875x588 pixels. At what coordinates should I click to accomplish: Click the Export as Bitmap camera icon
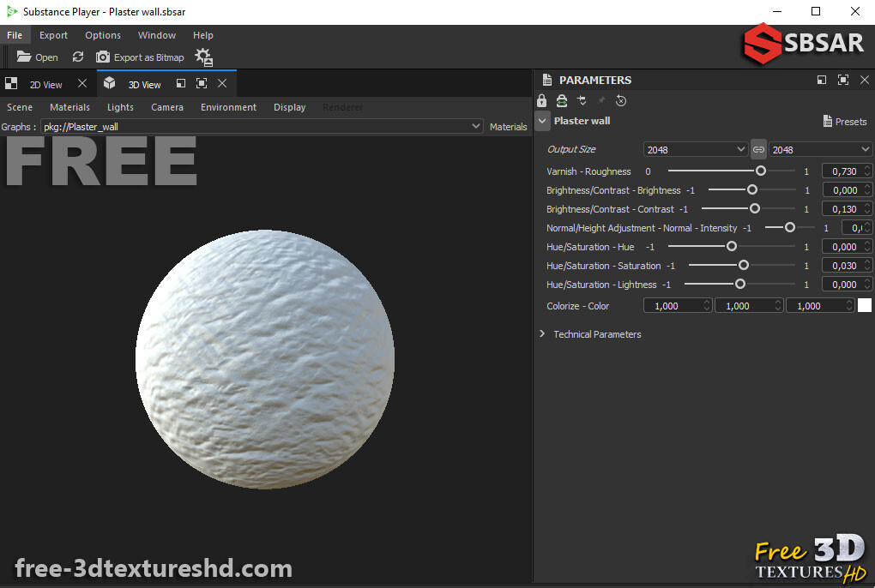click(x=103, y=57)
